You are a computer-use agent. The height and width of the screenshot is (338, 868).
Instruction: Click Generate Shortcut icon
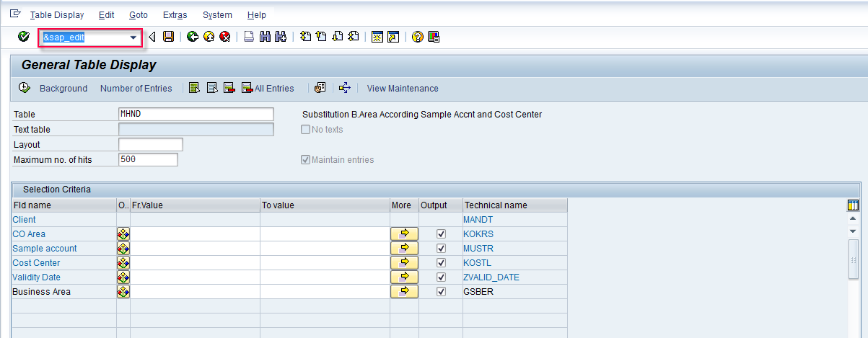393,37
